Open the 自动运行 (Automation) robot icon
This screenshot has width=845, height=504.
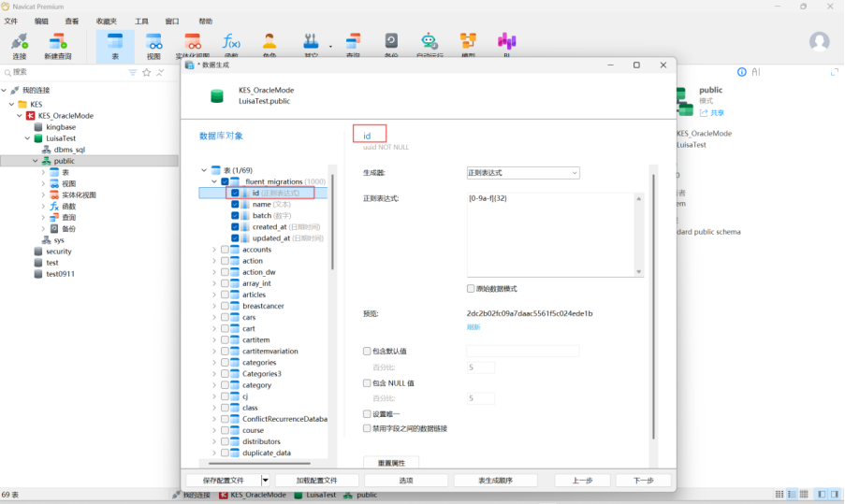click(429, 44)
